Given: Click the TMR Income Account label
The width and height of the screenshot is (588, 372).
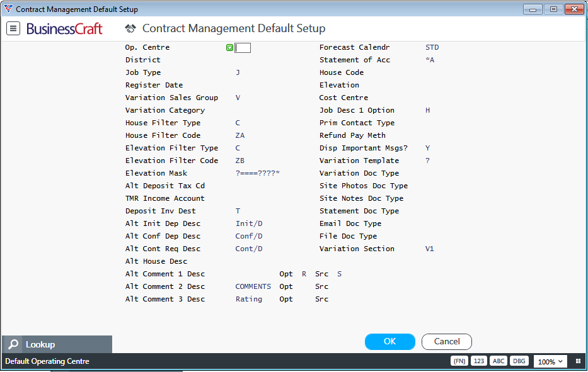Looking at the screenshot, I should 165,198.
